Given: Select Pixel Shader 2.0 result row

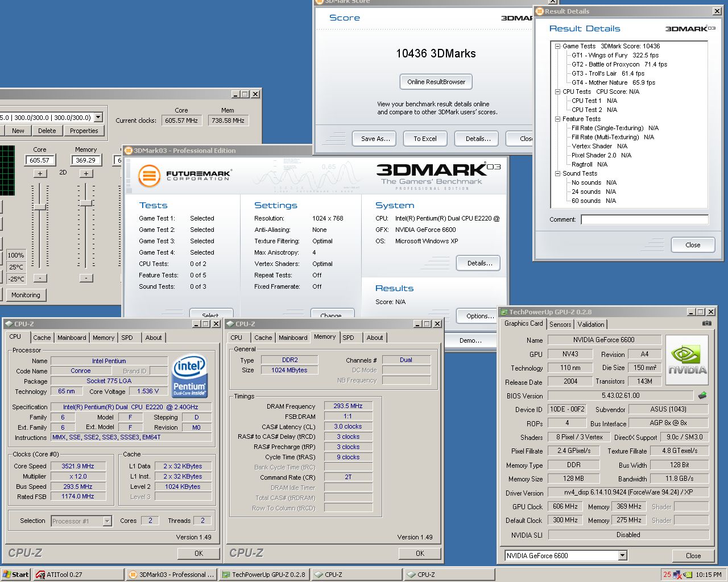Looking at the screenshot, I should (601, 155).
